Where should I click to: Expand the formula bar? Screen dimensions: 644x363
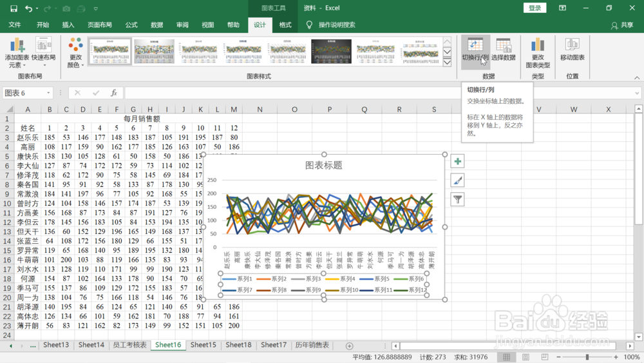[x=637, y=93]
